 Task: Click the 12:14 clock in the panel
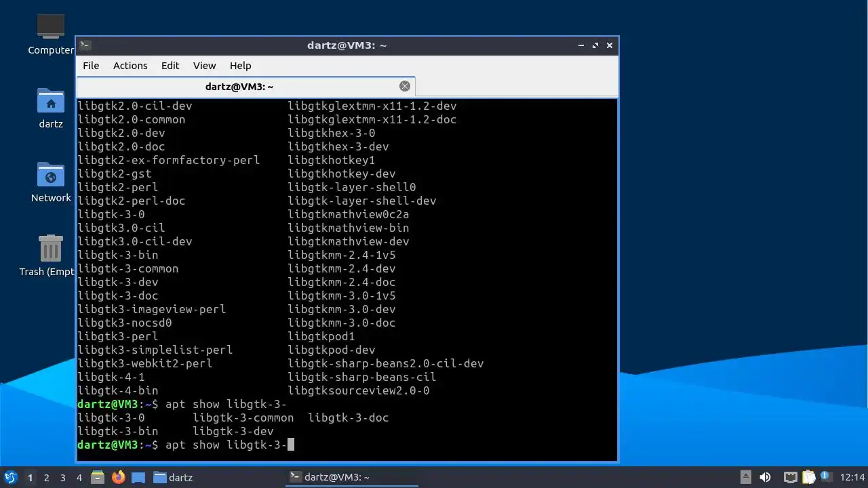point(852,477)
